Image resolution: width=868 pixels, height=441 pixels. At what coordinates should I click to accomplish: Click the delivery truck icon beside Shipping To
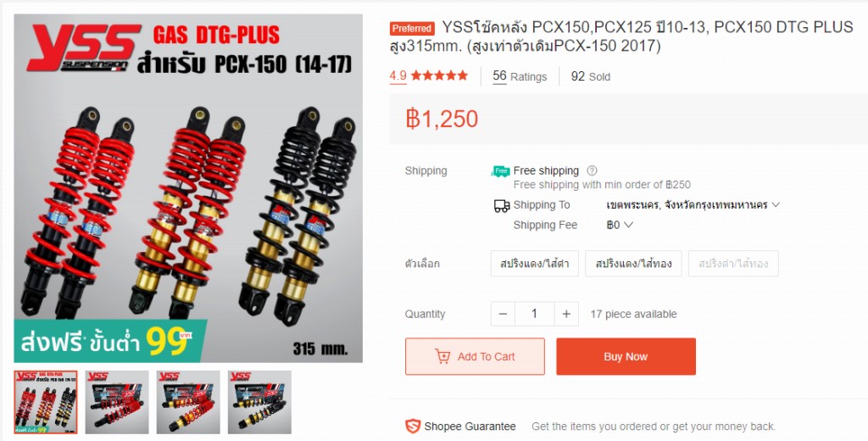[x=502, y=206]
